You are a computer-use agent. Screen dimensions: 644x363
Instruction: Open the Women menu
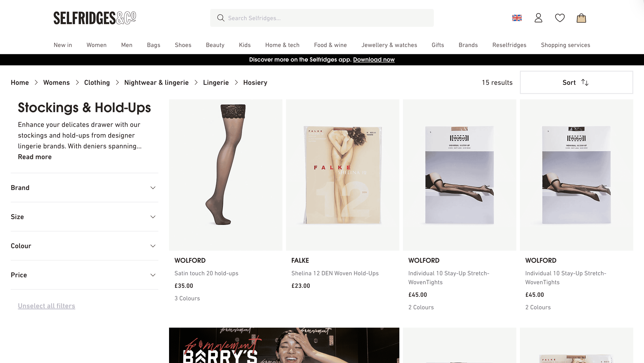[x=97, y=45]
